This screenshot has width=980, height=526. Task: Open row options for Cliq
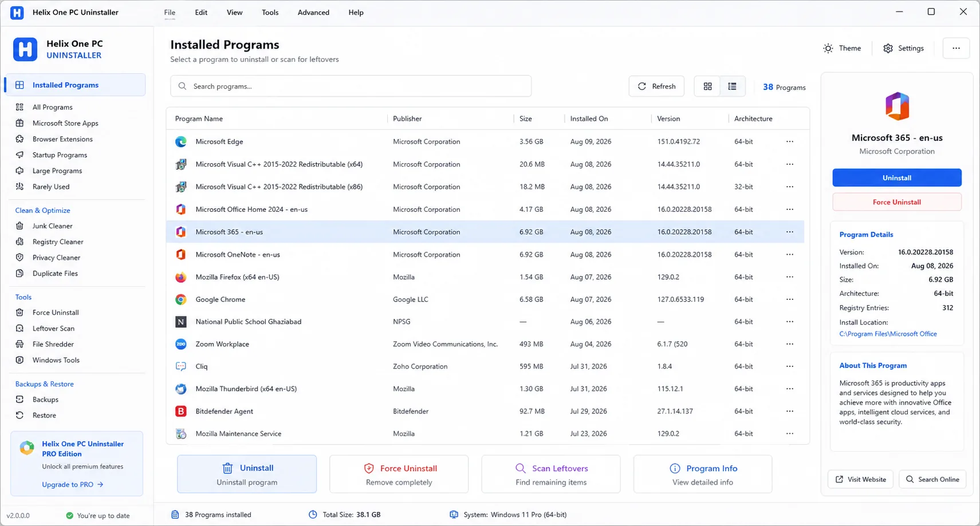pos(790,366)
